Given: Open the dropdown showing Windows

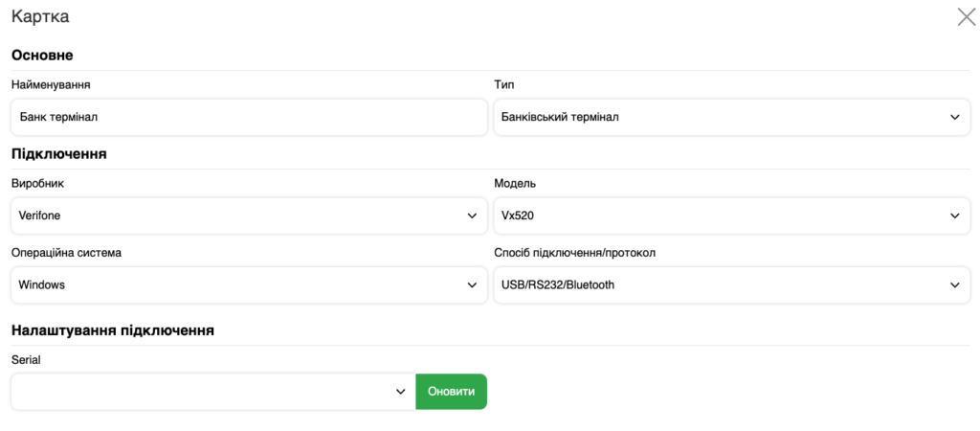Looking at the screenshot, I should [239, 285].
